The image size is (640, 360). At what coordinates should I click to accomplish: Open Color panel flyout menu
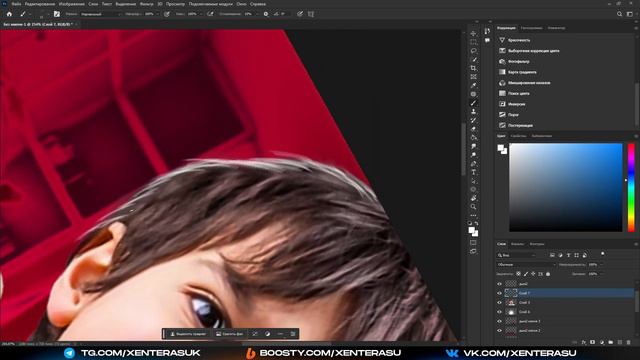[x=636, y=136]
